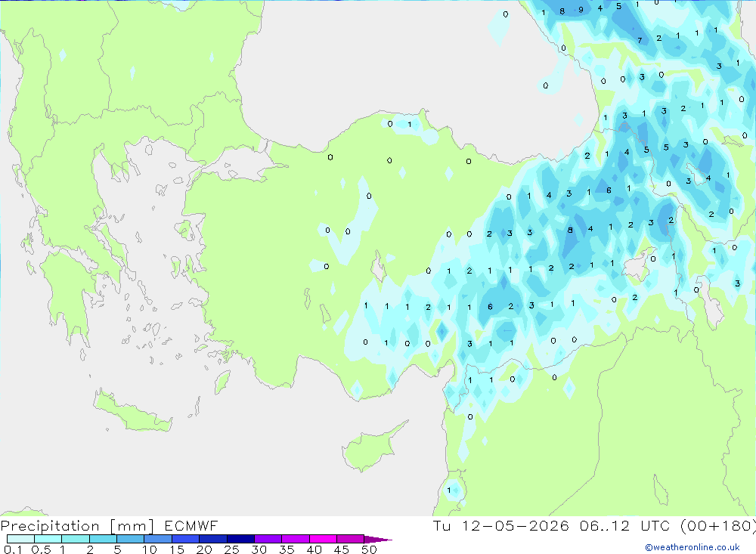Click the 0.5–1 mm legend color swatch

pyautogui.click(x=48, y=539)
